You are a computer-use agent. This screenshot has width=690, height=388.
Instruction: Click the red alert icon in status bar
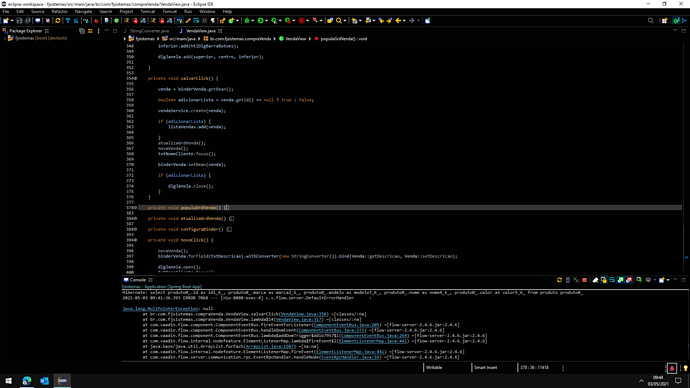(672, 368)
